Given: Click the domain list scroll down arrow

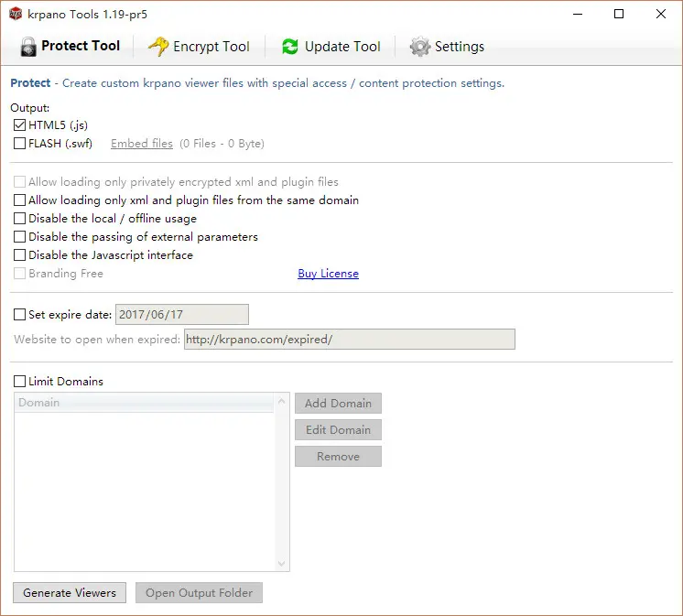Looking at the screenshot, I should pyautogui.click(x=281, y=564).
